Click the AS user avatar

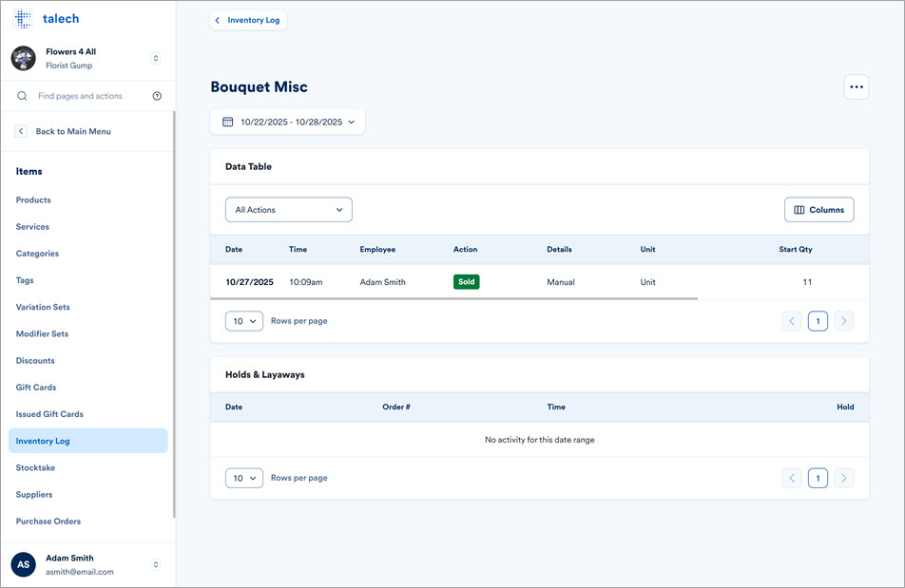point(24,564)
